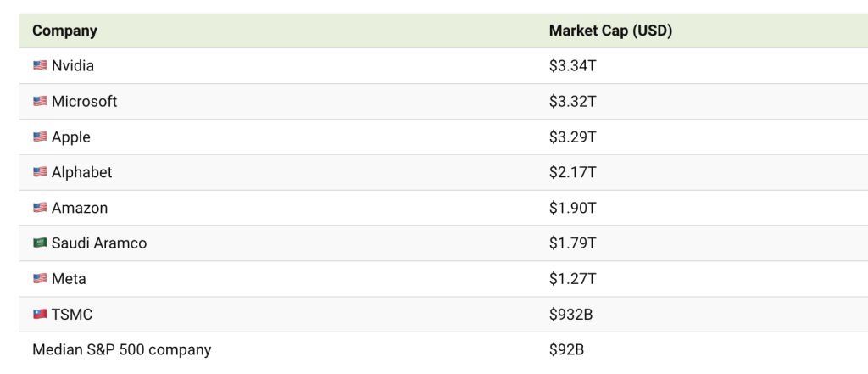
Task: Click the US flag icon beside Meta
Action: 40,279
